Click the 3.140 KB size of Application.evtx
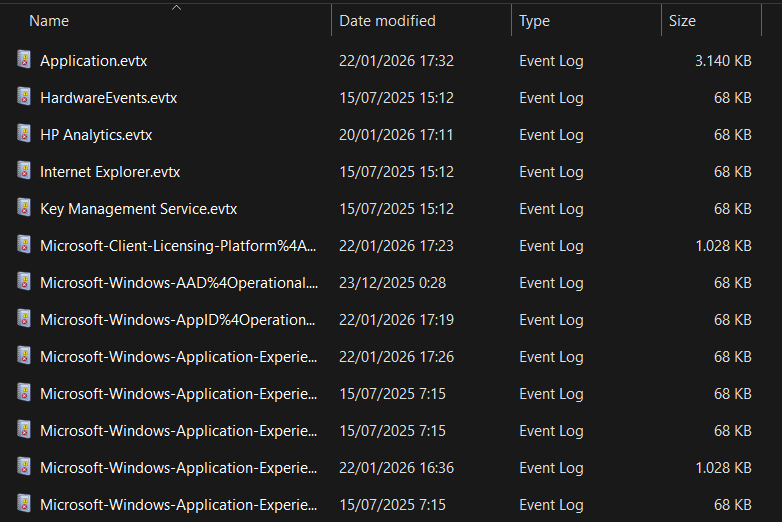Viewport: 782px width, 522px height. (x=722, y=61)
